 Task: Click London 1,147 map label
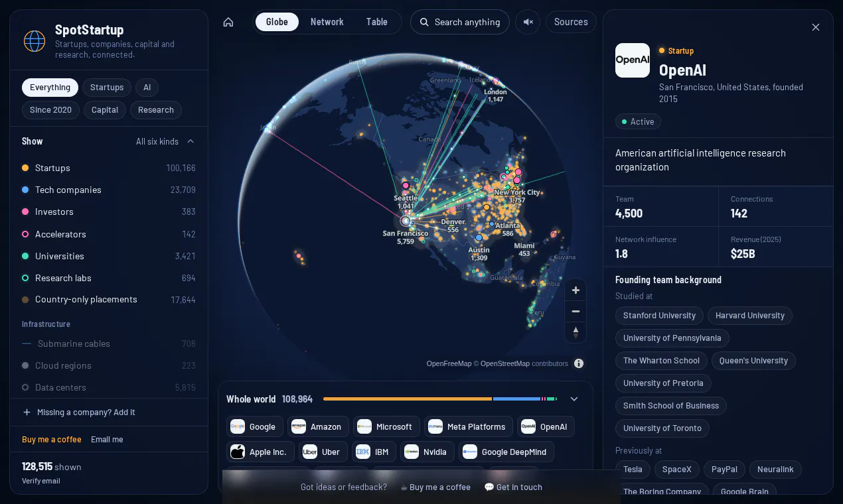pyautogui.click(x=495, y=95)
